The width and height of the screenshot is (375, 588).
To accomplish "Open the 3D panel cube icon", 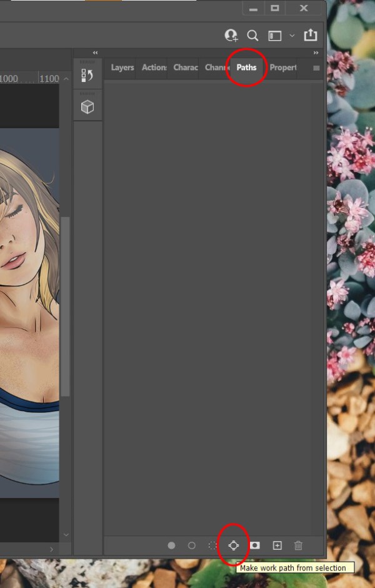I will pos(87,107).
